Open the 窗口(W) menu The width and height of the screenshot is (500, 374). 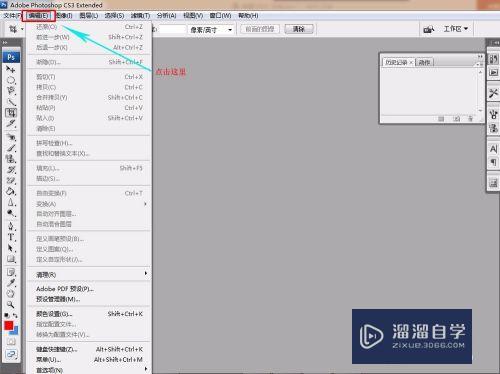(x=220, y=16)
